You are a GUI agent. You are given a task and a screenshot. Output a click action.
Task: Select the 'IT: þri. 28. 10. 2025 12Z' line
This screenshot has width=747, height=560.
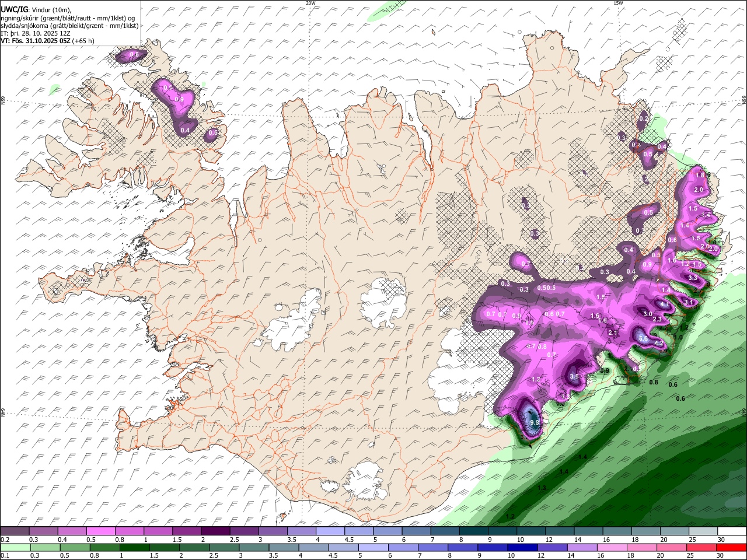pos(36,33)
